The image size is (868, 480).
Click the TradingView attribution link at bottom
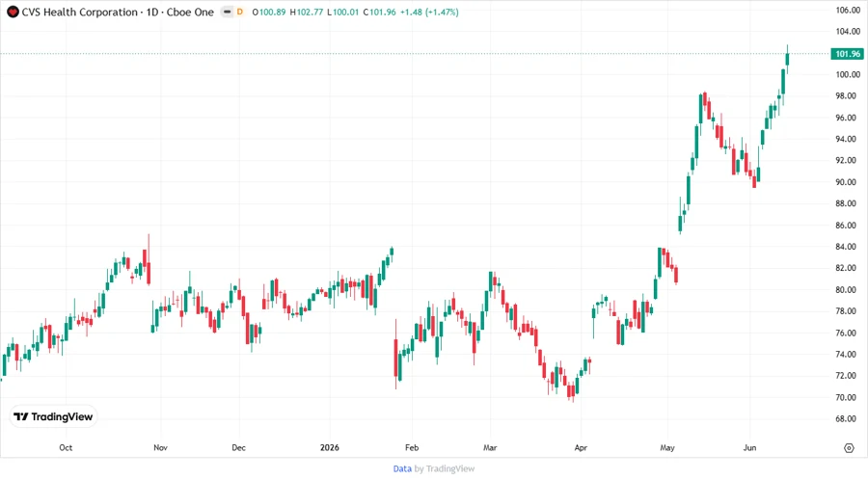click(x=450, y=469)
